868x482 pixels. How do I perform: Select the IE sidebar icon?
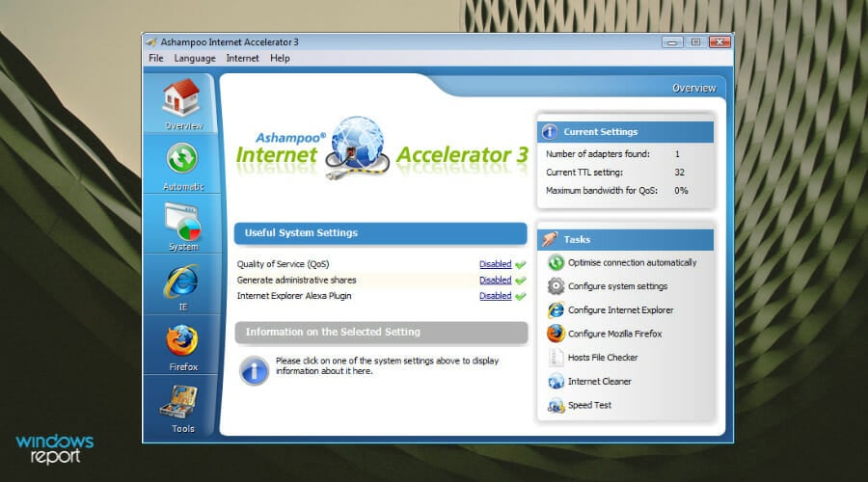pyautogui.click(x=181, y=281)
